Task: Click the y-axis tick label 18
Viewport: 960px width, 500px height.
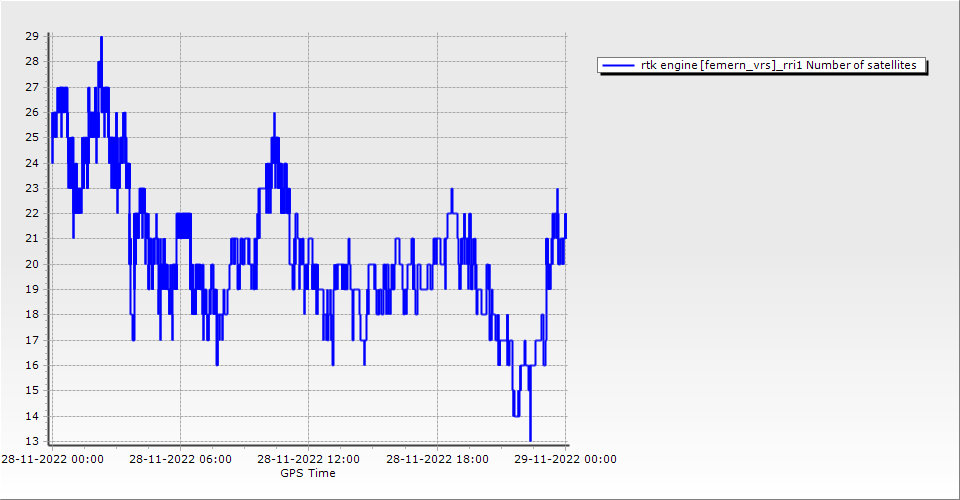Action: click(32, 314)
